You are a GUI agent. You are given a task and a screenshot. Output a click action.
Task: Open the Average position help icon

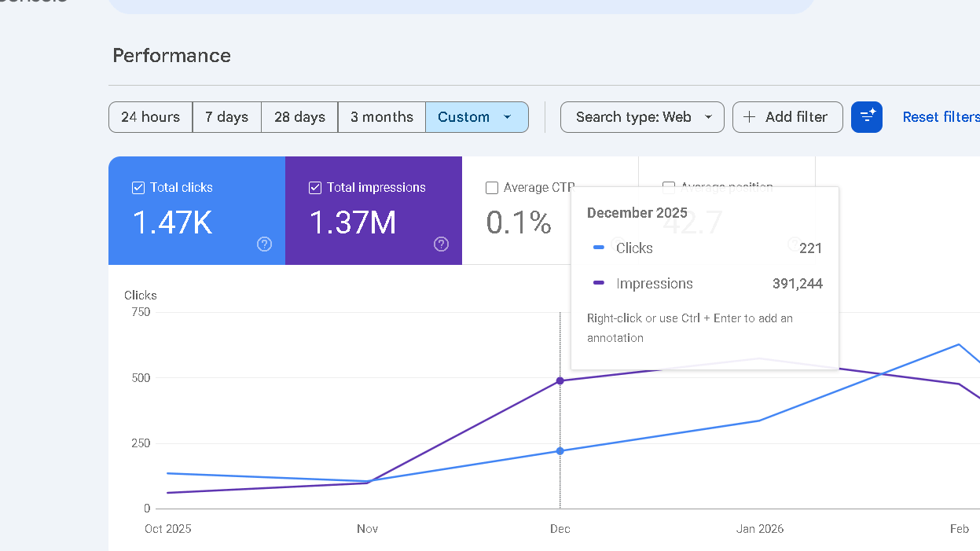795,244
